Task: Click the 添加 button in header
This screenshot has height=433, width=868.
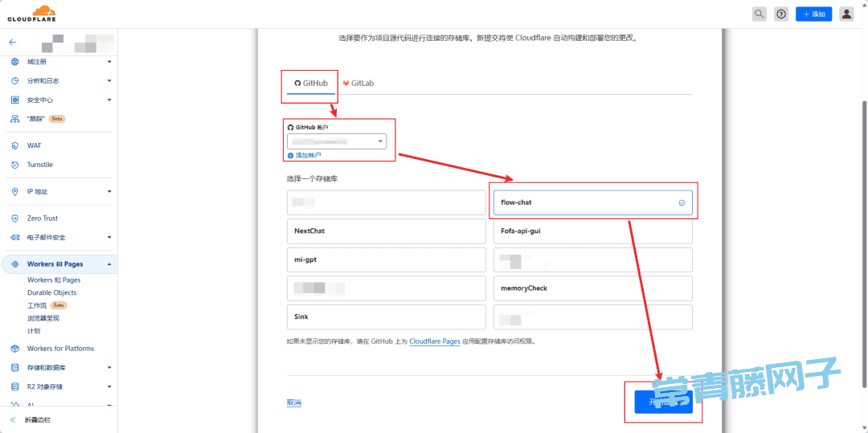Action: [x=813, y=14]
